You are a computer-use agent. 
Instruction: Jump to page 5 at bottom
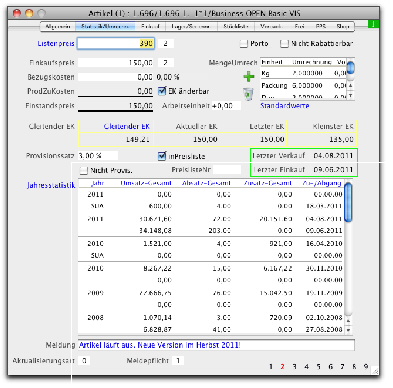point(318,367)
